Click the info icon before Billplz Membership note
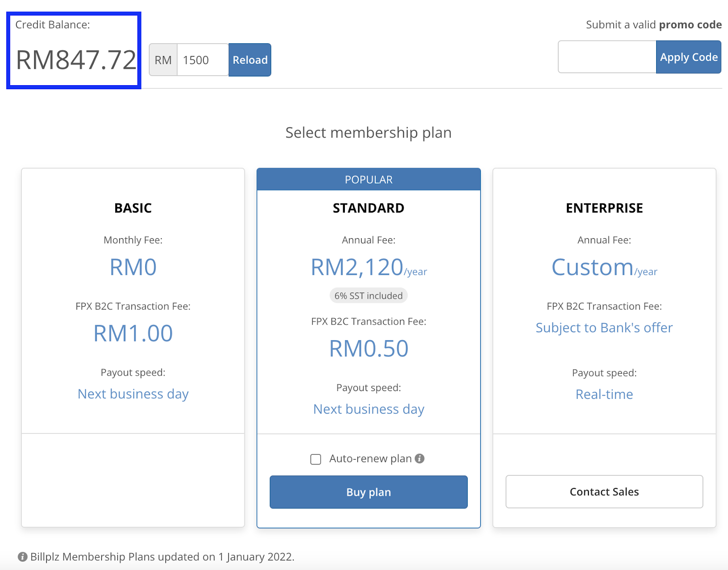Viewport: 728px width, 570px height. [x=22, y=557]
